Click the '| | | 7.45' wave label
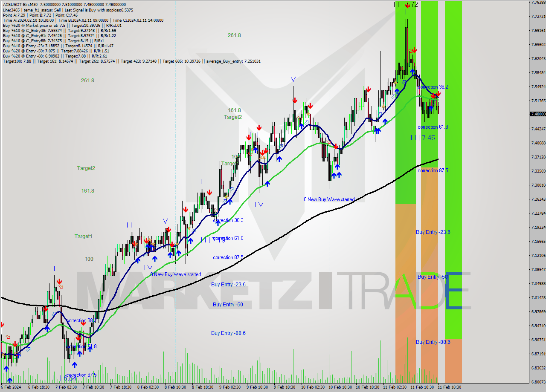 [x=423, y=138]
